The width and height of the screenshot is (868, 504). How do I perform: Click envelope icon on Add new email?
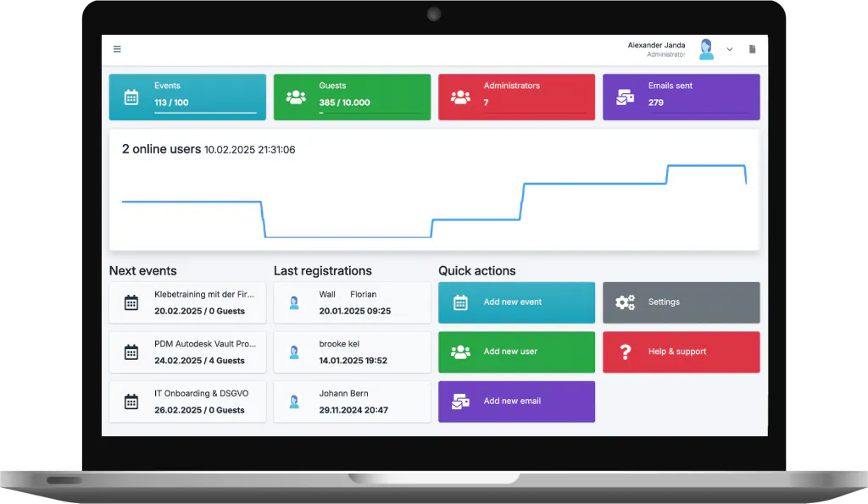460,402
